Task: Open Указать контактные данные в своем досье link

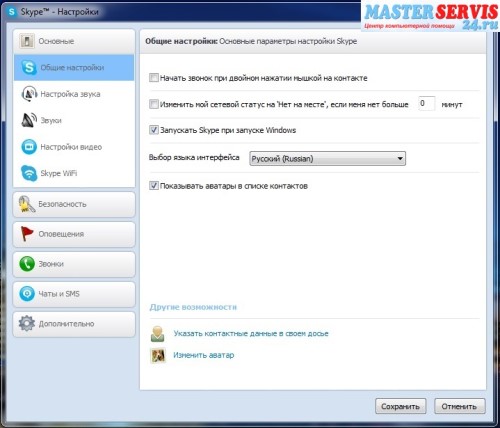Action: coord(251,334)
